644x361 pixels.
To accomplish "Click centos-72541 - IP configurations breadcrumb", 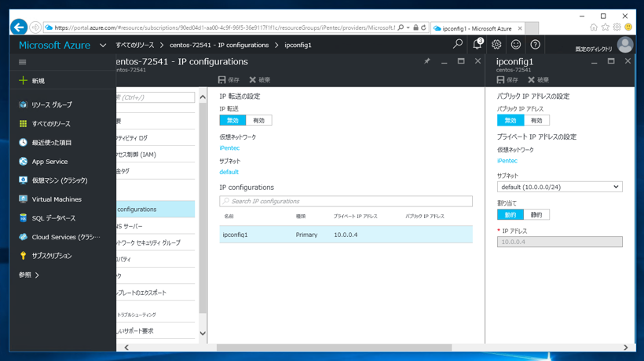I will (219, 45).
